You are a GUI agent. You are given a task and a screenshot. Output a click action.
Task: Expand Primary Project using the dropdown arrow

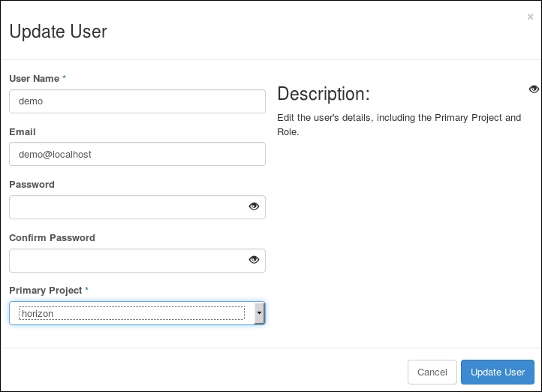[x=259, y=313]
